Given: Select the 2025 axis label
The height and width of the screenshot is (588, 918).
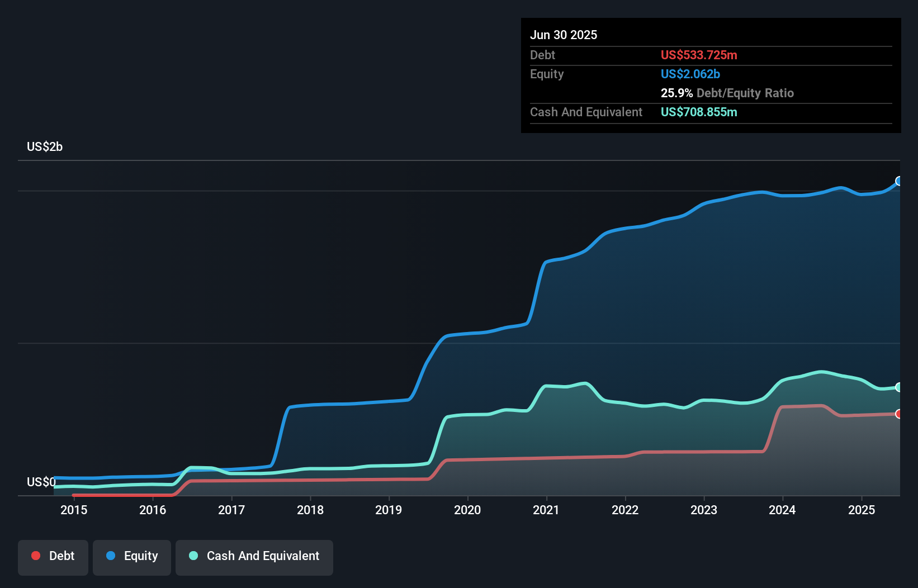Looking at the screenshot, I should coord(862,510).
